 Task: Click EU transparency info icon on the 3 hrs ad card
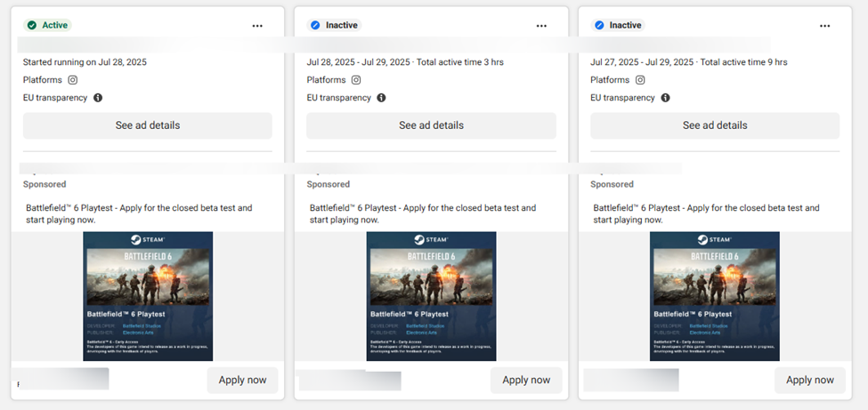381,98
